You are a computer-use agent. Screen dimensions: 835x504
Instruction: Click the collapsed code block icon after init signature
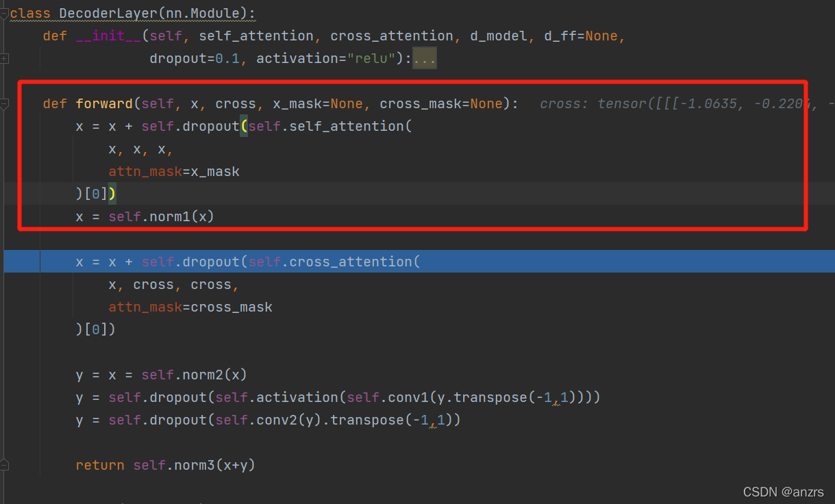click(424, 58)
